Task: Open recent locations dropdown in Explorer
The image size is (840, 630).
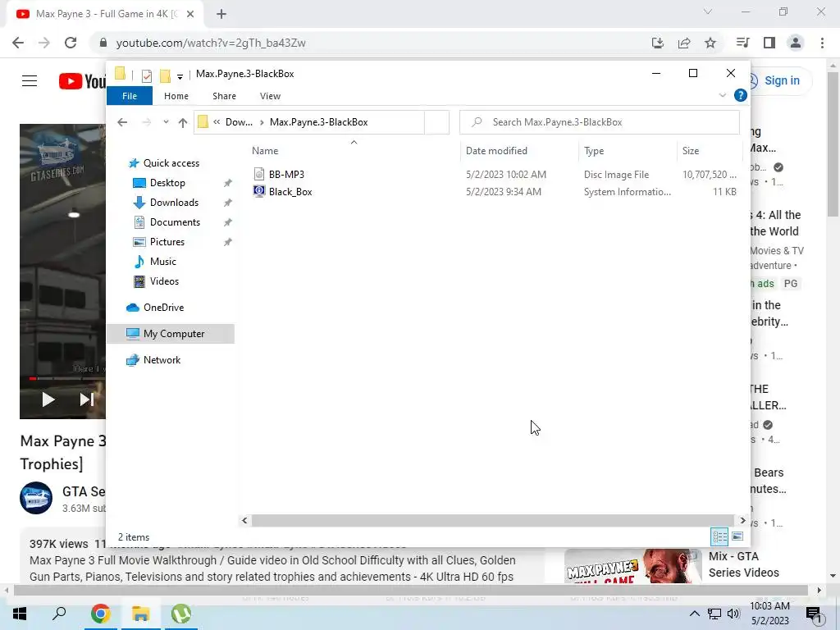Action: pyautogui.click(x=166, y=123)
